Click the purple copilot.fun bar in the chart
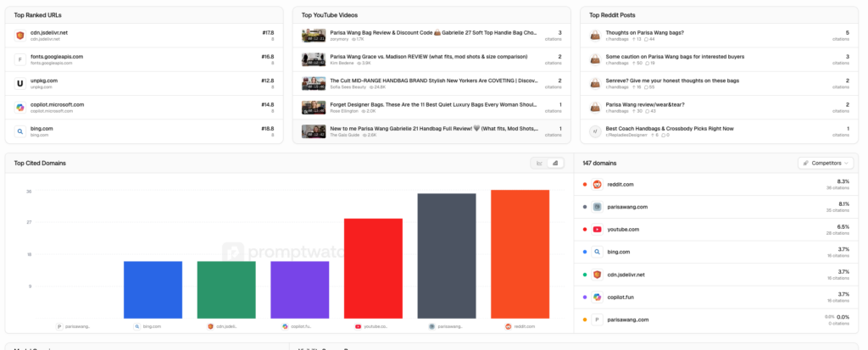 pyautogui.click(x=299, y=290)
